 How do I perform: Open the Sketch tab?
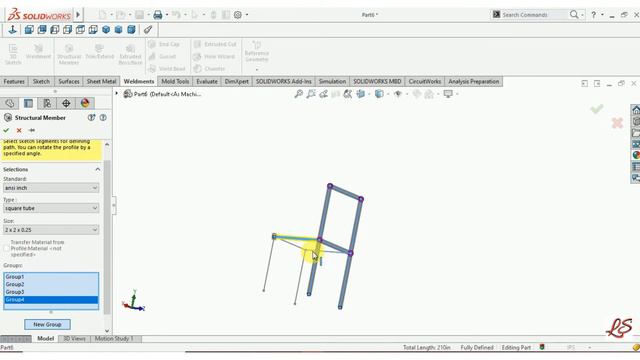(x=41, y=82)
